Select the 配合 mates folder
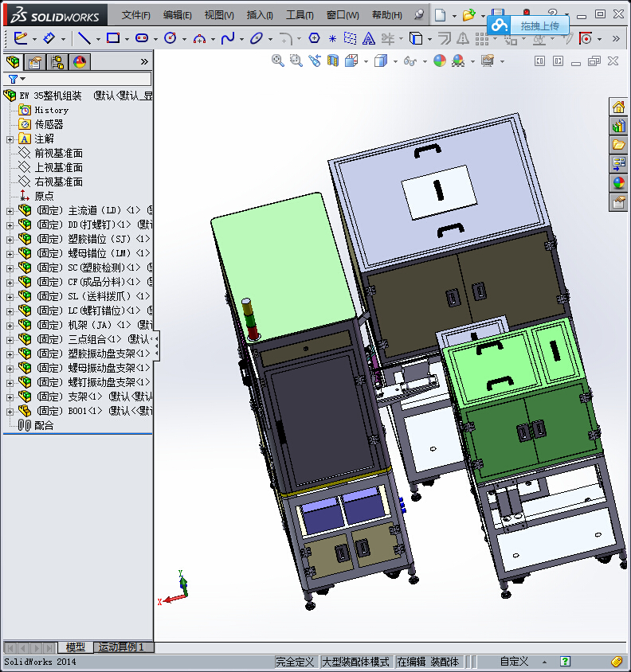Viewport: 631px width, 672px height. (x=44, y=425)
